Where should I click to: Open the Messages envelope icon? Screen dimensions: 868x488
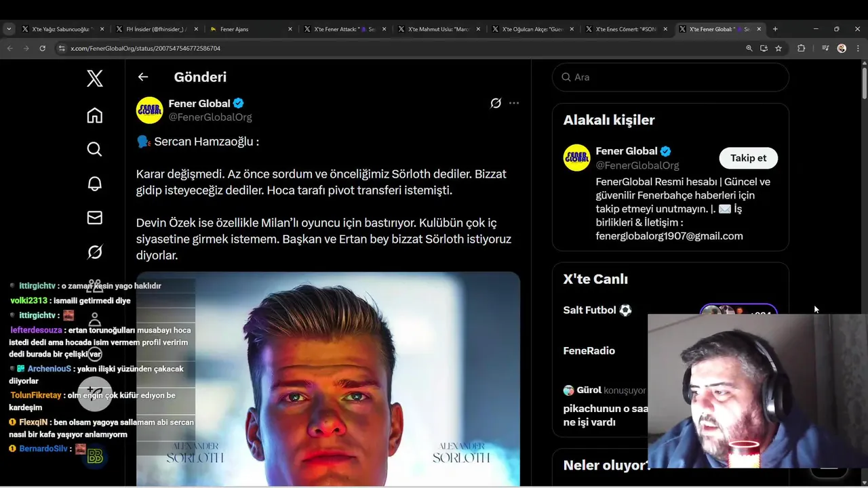coord(95,218)
